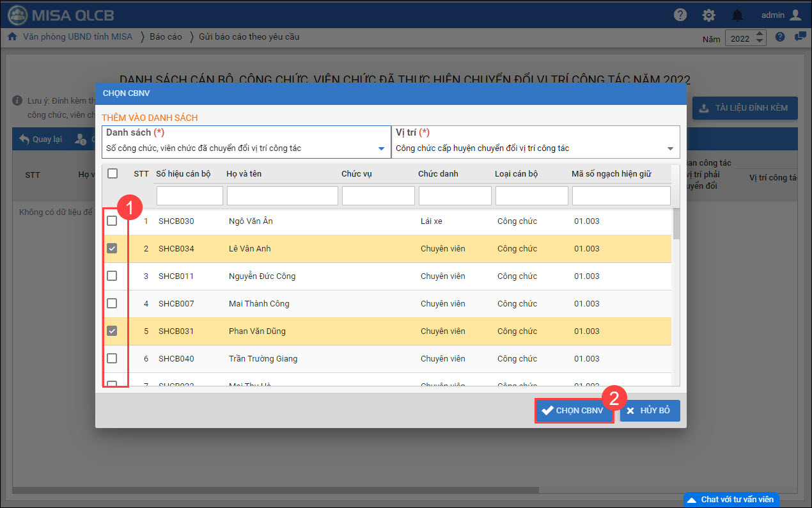Image resolution: width=812 pixels, height=508 pixels.
Task: Click the Họ và tên filter field
Action: click(282, 196)
